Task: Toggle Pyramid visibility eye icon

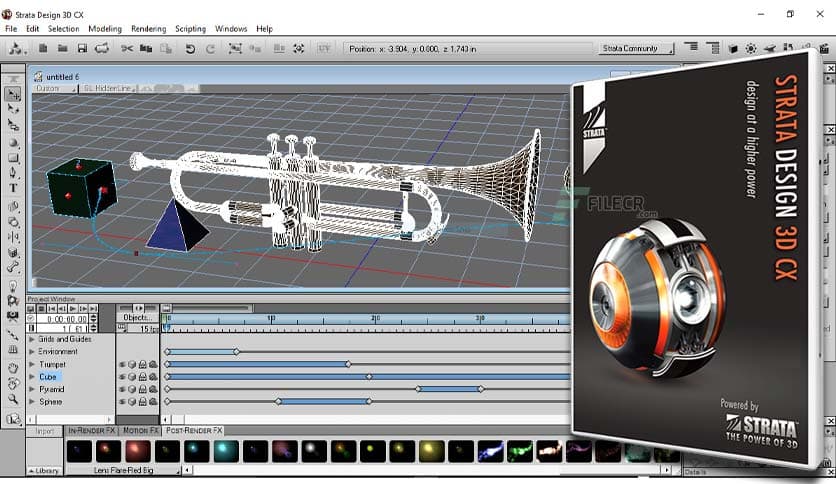Action: point(122,390)
